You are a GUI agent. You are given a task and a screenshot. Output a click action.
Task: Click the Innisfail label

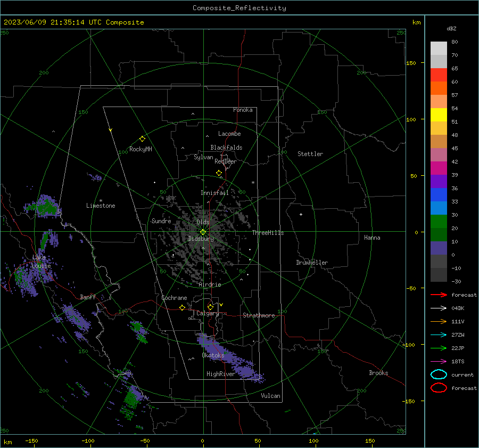coord(214,193)
